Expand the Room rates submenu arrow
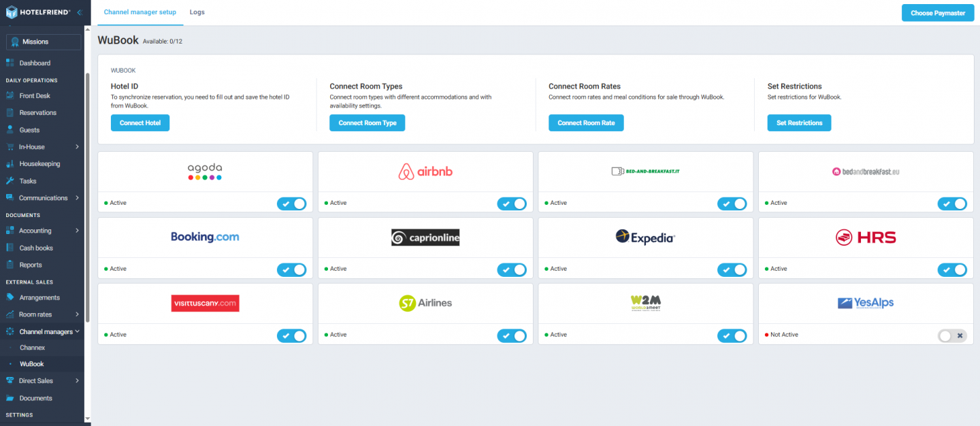This screenshot has height=426, width=980. 77,314
